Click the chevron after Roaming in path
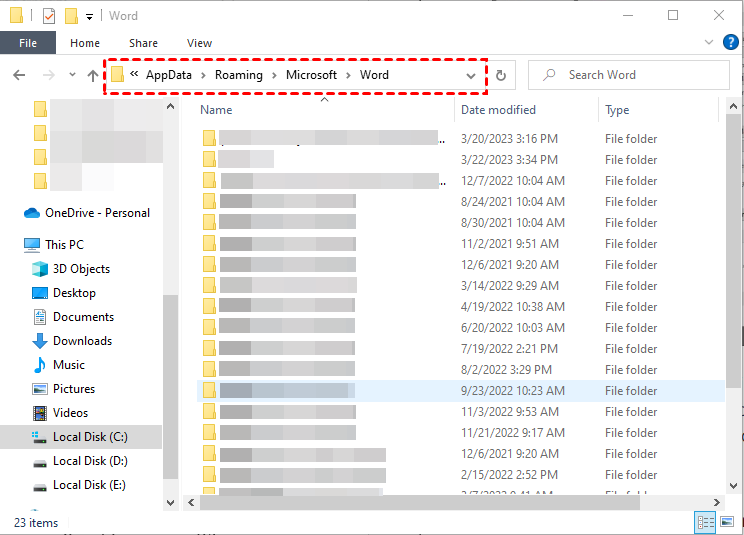The image size is (744, 535). [x=274, y=75]
